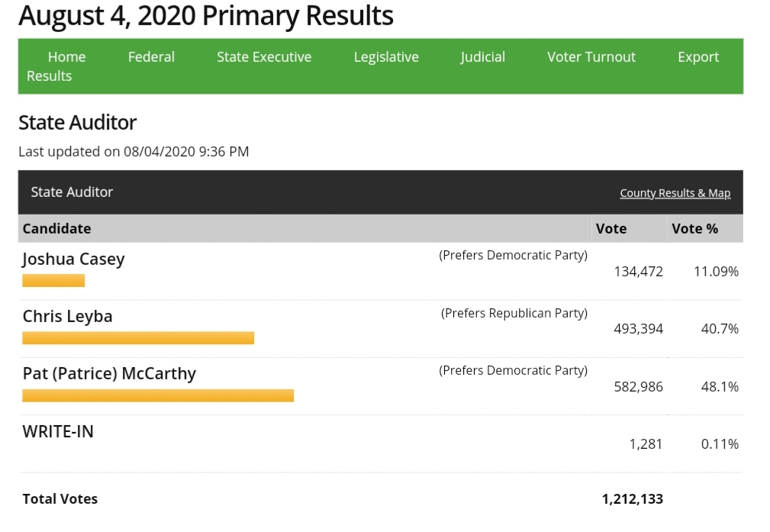Image resolution: width=770 pixels, height=532 pixels.
Task: Open the Home navigation item
Action: tap(66, 57)
